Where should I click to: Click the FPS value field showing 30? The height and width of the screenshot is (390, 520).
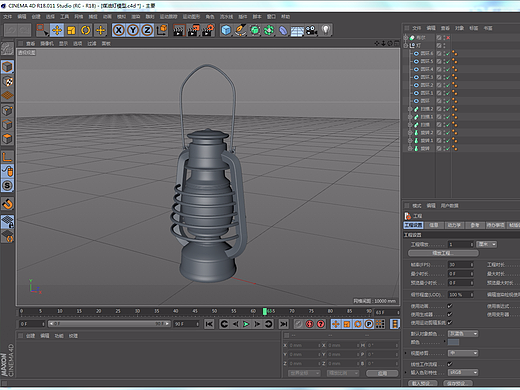pos(460,265)
